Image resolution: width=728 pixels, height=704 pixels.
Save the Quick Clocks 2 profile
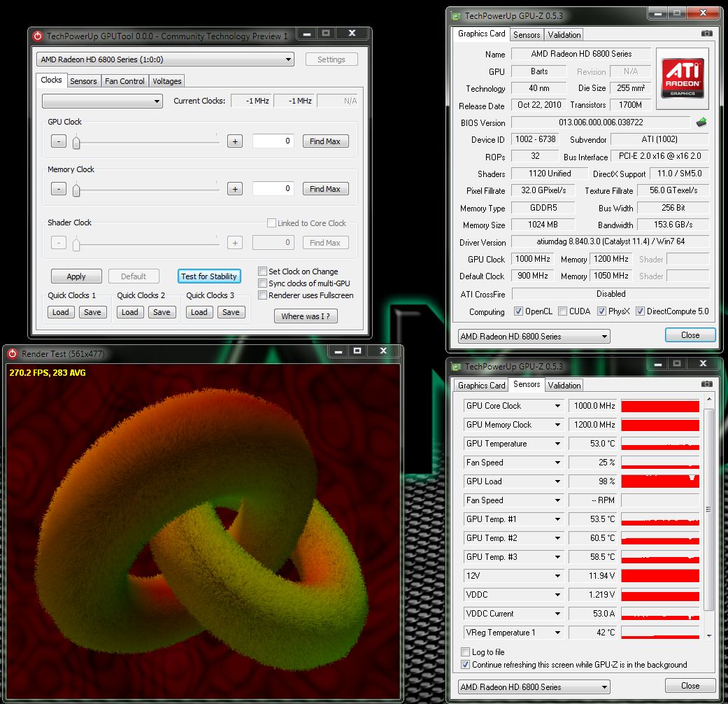click(162, 312)
